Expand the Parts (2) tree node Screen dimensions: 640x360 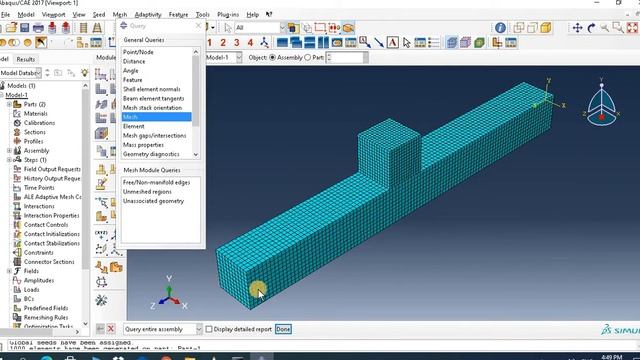coord(9,104)
